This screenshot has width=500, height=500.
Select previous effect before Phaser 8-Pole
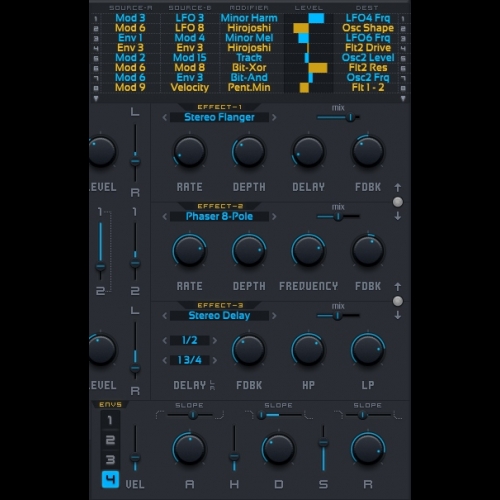[x=165, y=217]
